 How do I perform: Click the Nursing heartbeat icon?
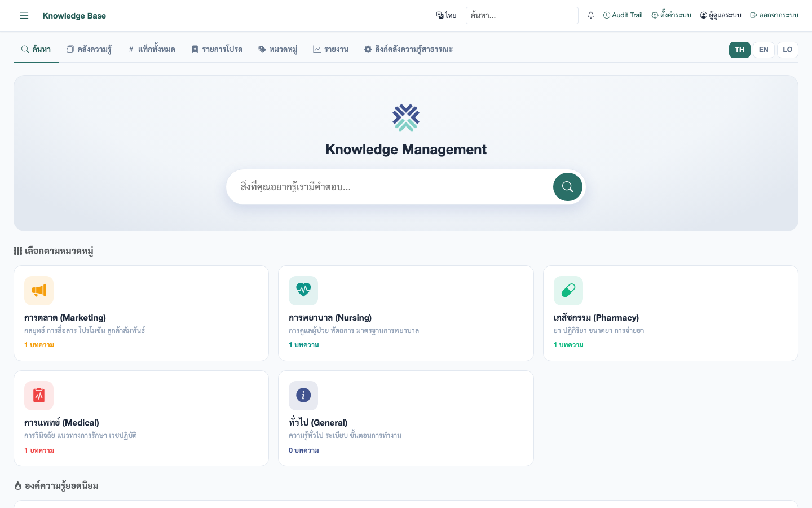tap(303, 291)
